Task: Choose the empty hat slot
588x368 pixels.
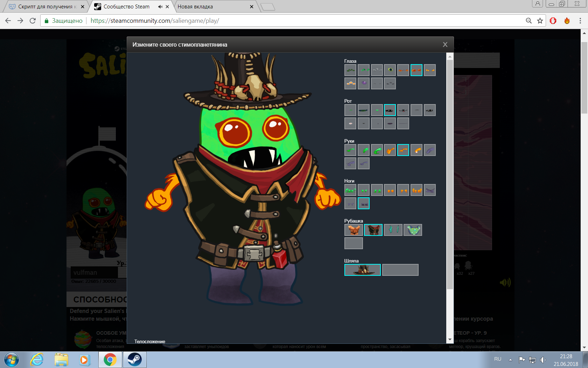Action: 400,270
